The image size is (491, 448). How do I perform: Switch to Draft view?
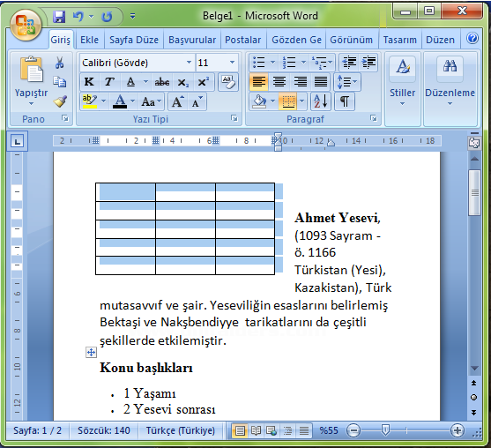pyautogui.click(x=303, y=430)
